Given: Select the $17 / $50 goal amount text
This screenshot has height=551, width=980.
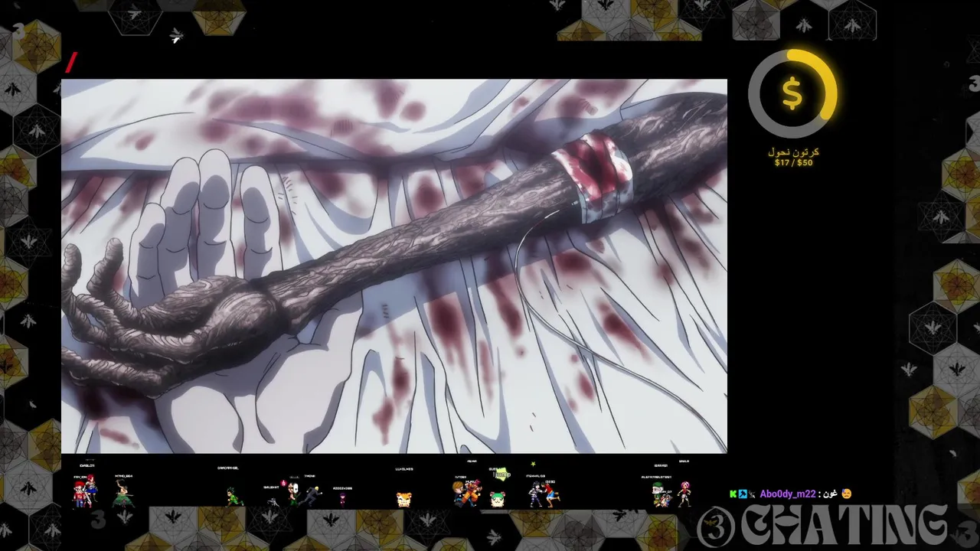Looking at the screenshot, I should pos(793,162).
